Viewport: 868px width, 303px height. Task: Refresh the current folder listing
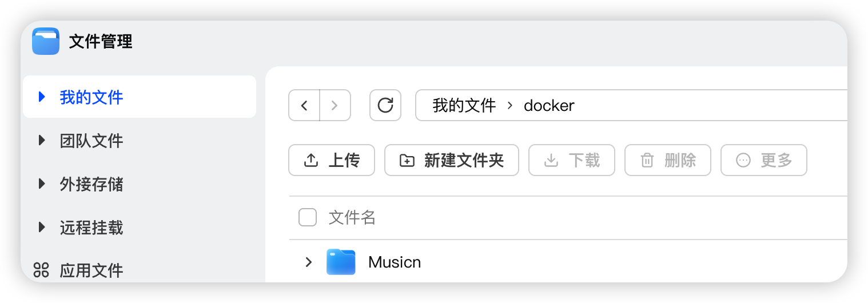(385, 105)
